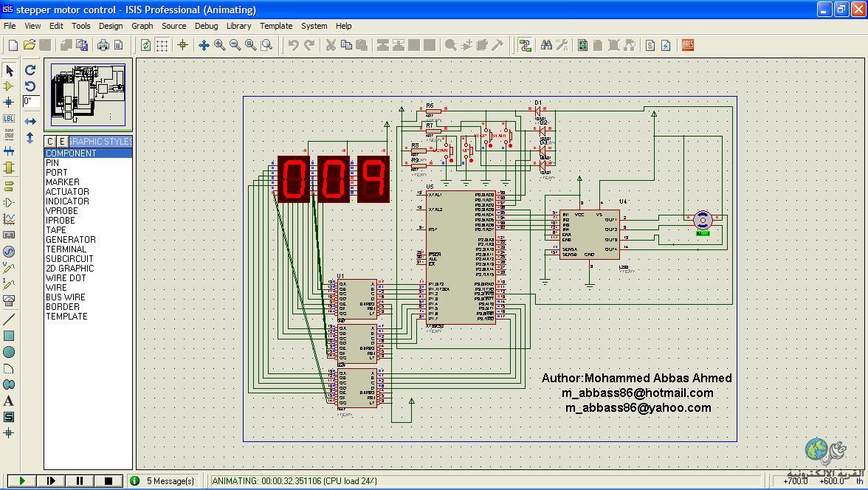Click the 'C' button above object list
This screenshot has width=868, height=490.
pyautogui.click(x=50, y=141)
